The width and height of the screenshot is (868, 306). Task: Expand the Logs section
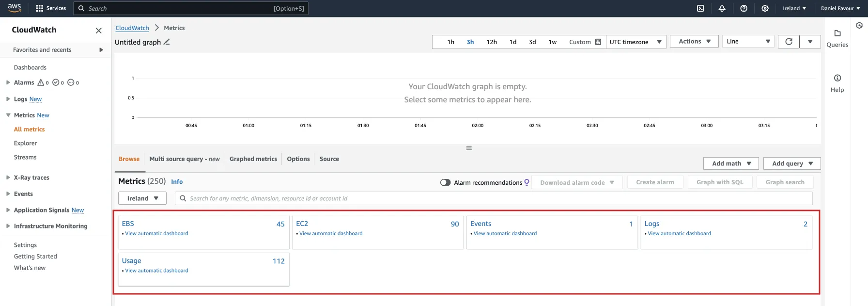coord(8,99)
